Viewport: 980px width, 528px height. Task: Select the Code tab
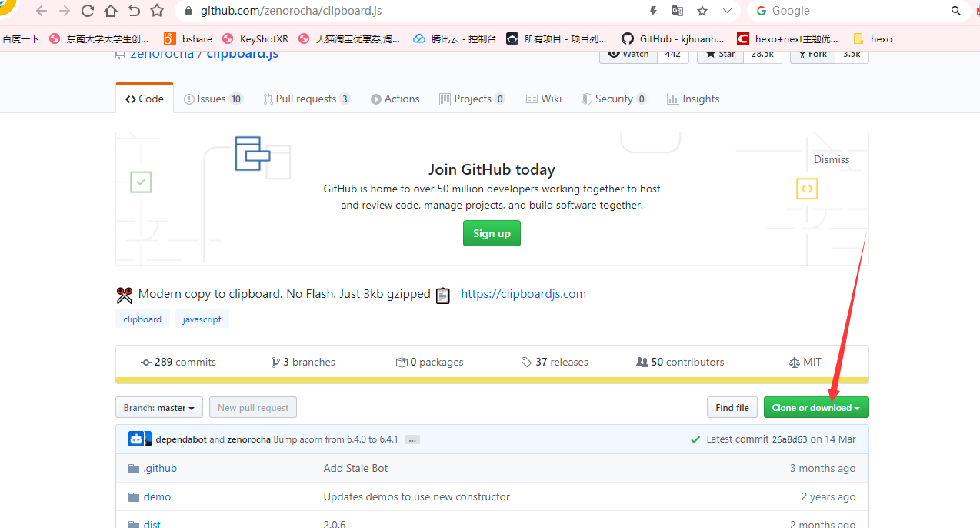coord(145,99)
